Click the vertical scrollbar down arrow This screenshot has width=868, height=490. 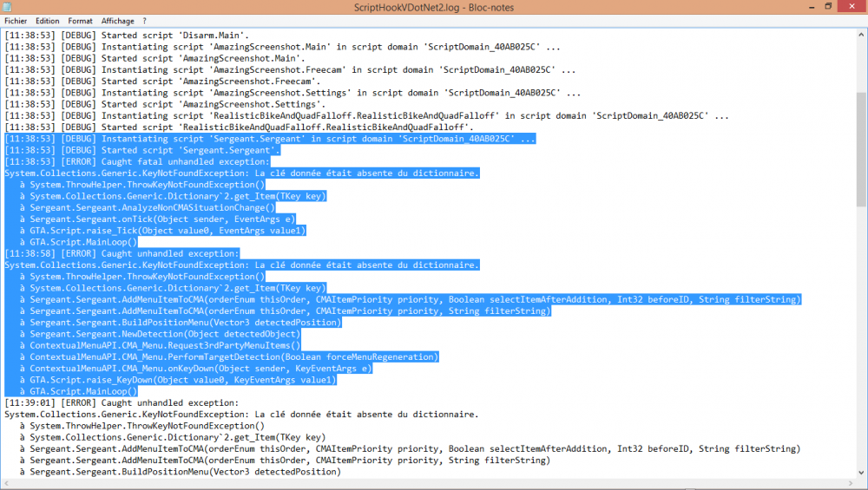(x=861, y=473)
